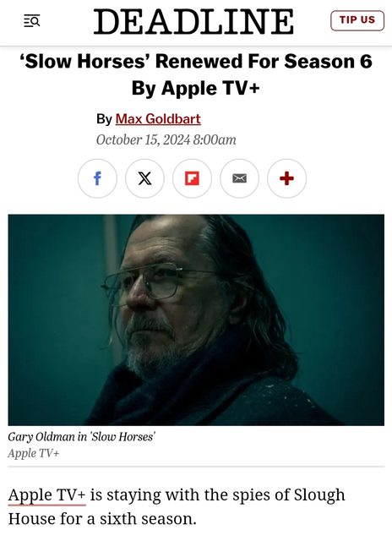Viewport: 392px width, 541px height.
Task: Share the article on X
Action: 144,178
